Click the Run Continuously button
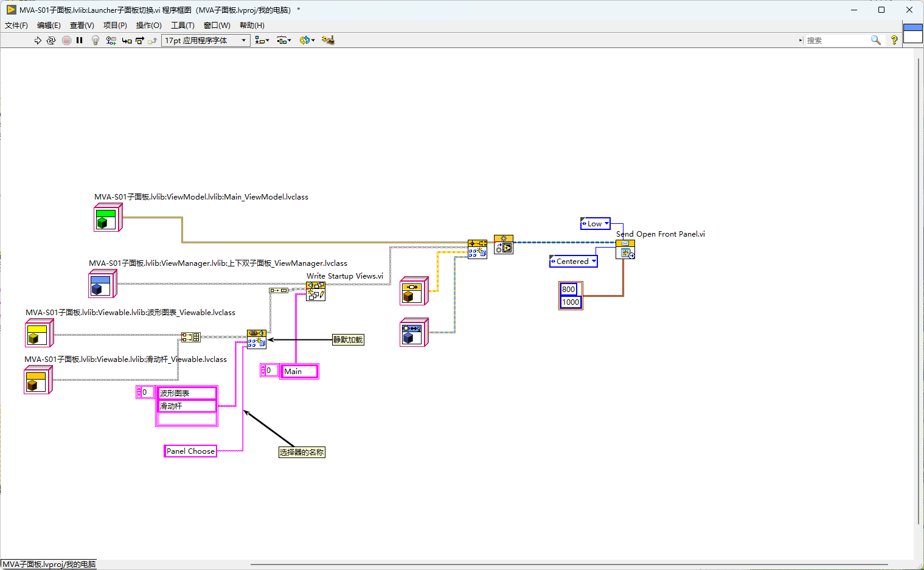924x570 pixels. tap(51, 40)
